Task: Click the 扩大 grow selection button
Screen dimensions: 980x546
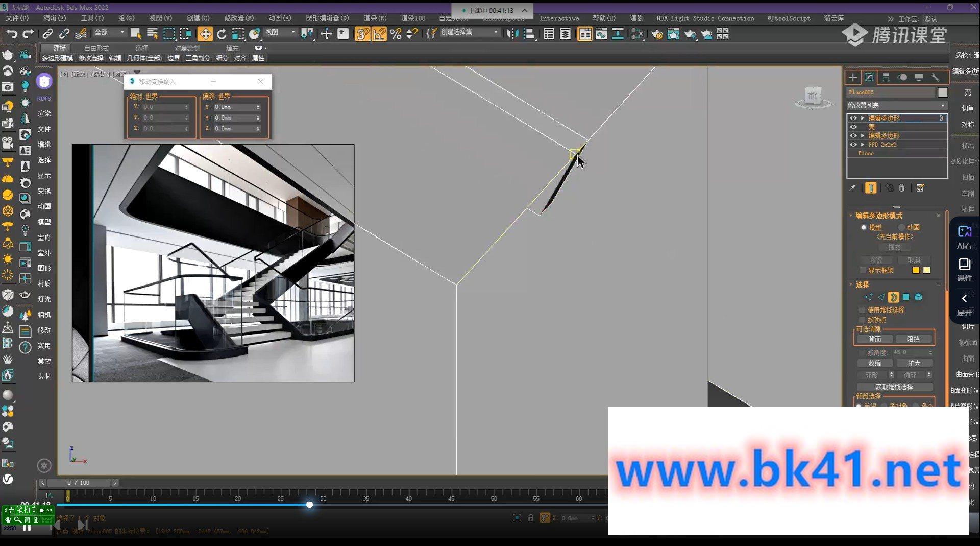Action: [x=914, y=363]
